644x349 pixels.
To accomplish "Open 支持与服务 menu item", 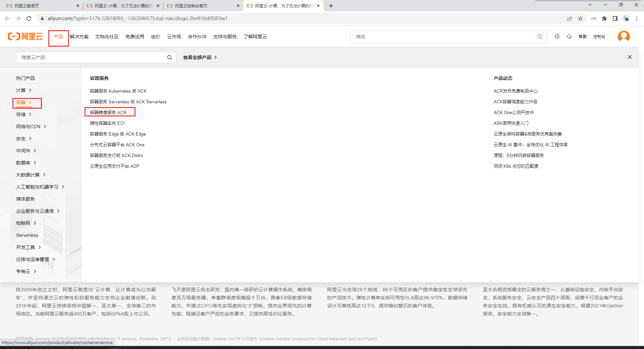I will pyautogui.click(x=225, y=37).
